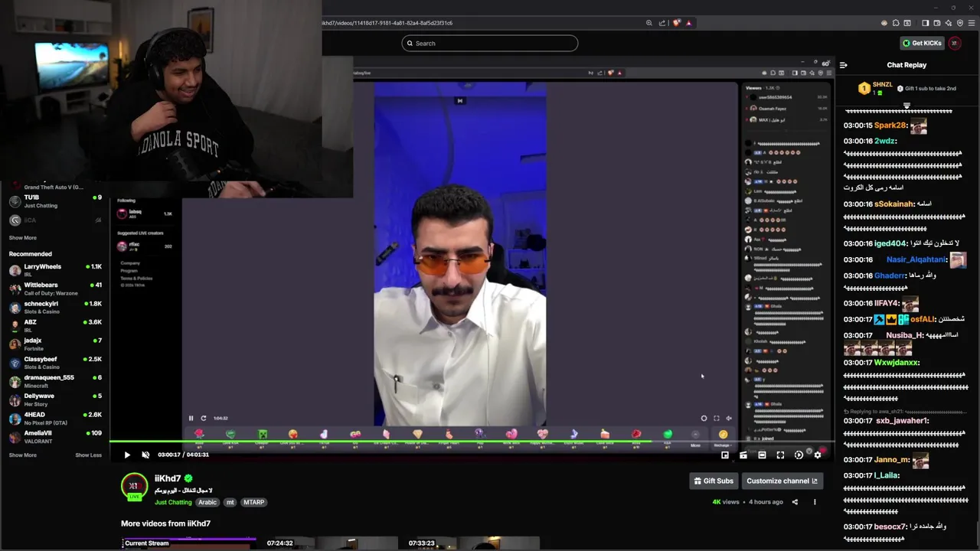The image size is (980, 551).
Task: Open jadajx Fortnite channel in sidebar
Action: coord(55,344)
